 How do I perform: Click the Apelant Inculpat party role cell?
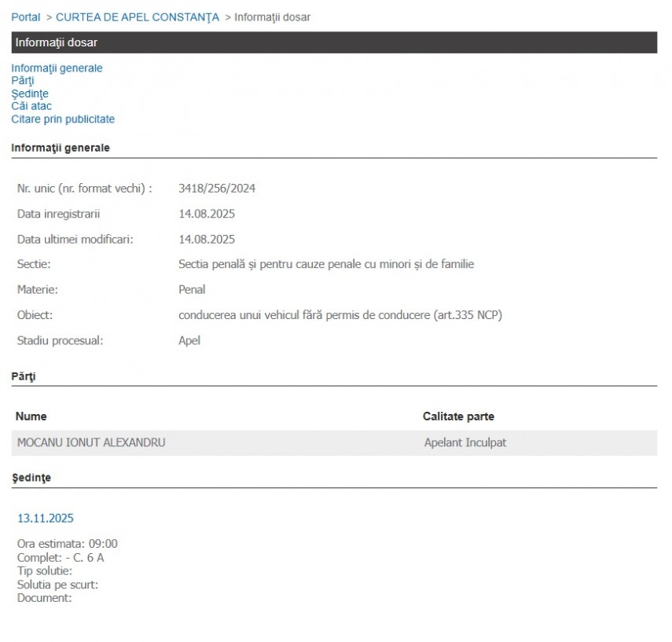point(465,442)
